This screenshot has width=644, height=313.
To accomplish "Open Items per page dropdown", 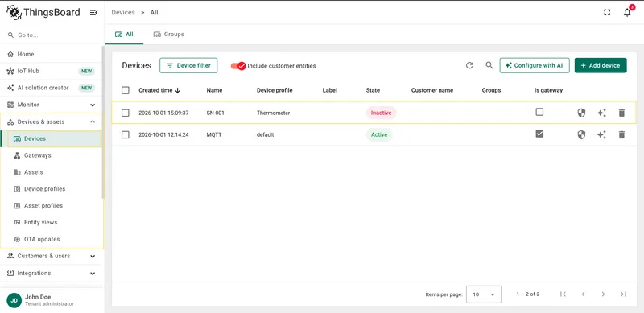I will tap(484, 294).
